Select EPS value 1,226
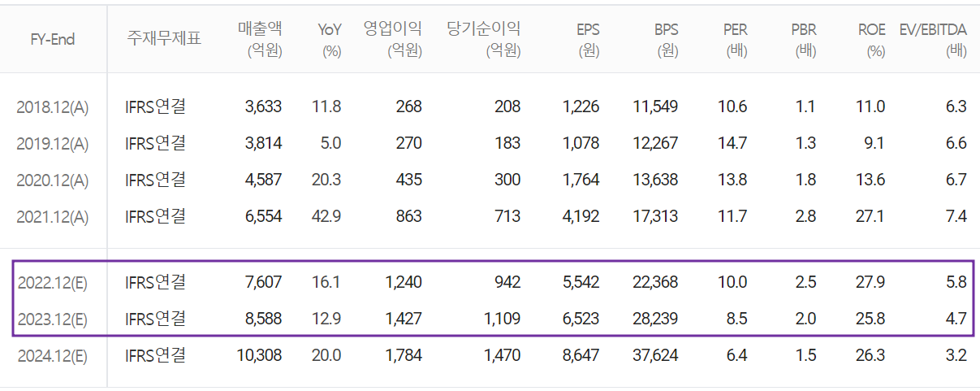Viewport: 980px width, 391px height. (581, 107)
